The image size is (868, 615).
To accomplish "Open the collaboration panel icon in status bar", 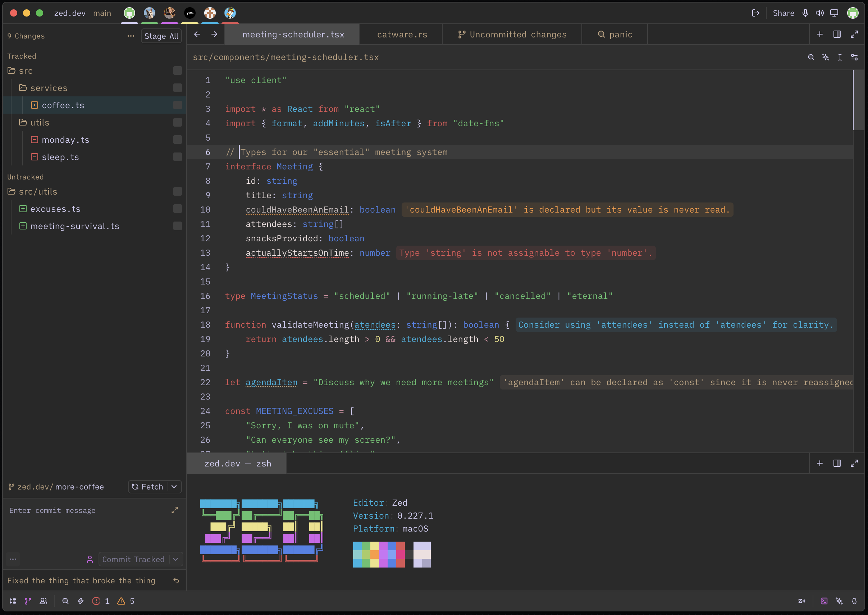I will point(44,601).
